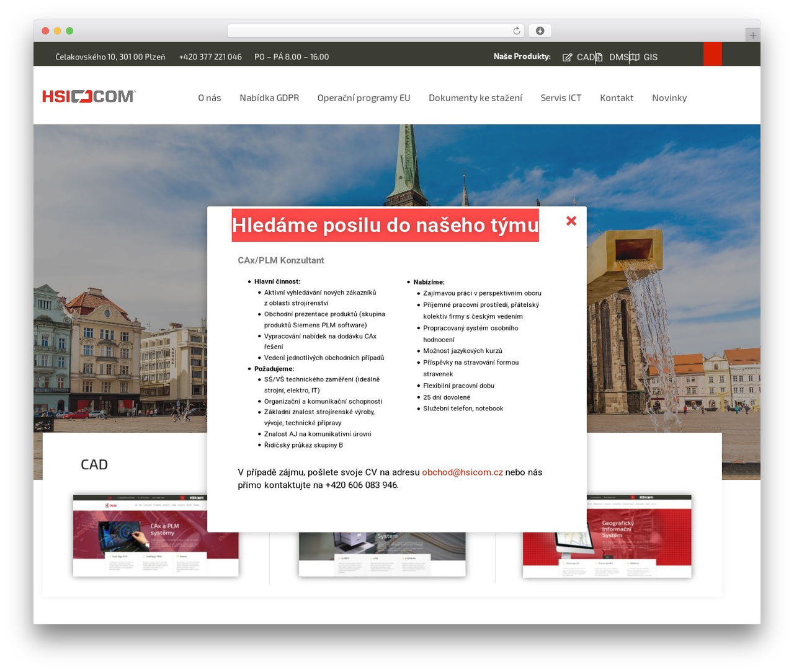
Task: Click the "CAx/PLM Konzultant" subheading
Action: click(281, 260)
